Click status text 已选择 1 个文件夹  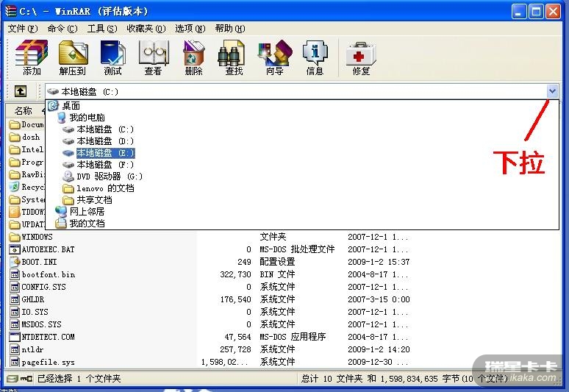pos(79,379)
